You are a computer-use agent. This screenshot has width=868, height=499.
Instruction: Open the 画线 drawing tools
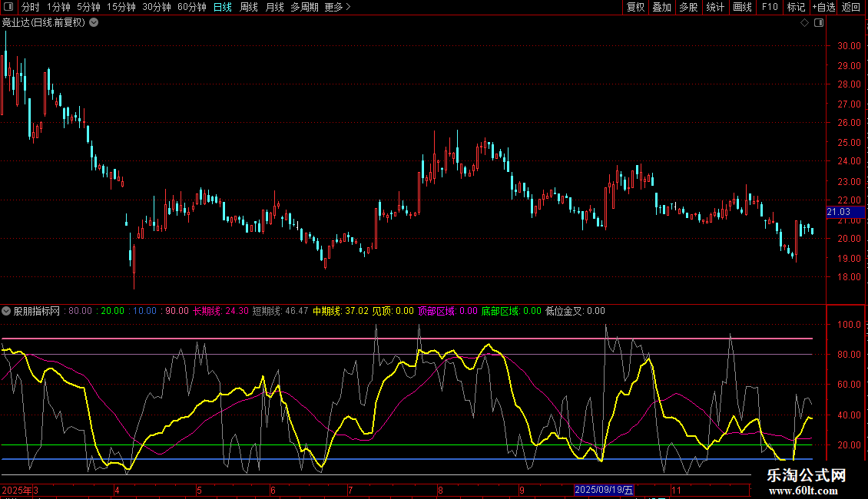point(742,7)
